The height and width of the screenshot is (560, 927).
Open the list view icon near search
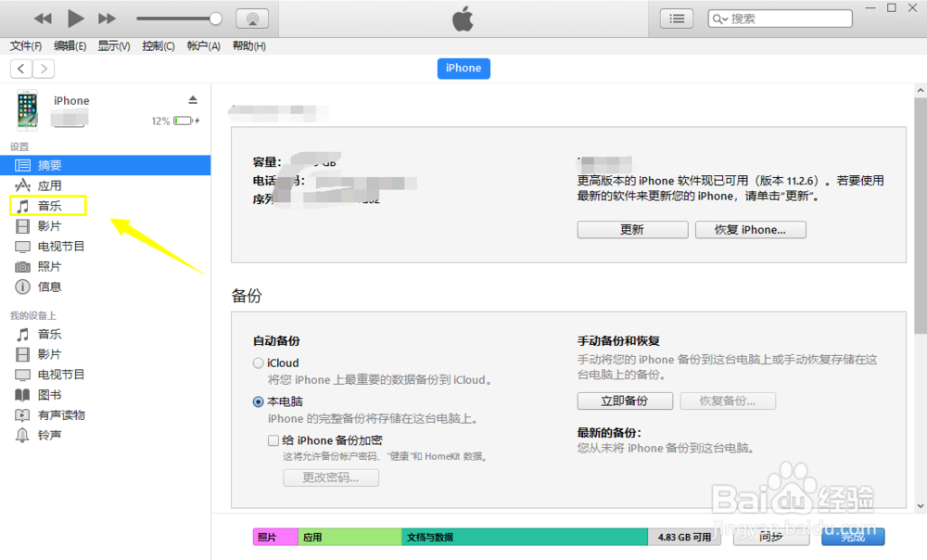click(677, 19)
